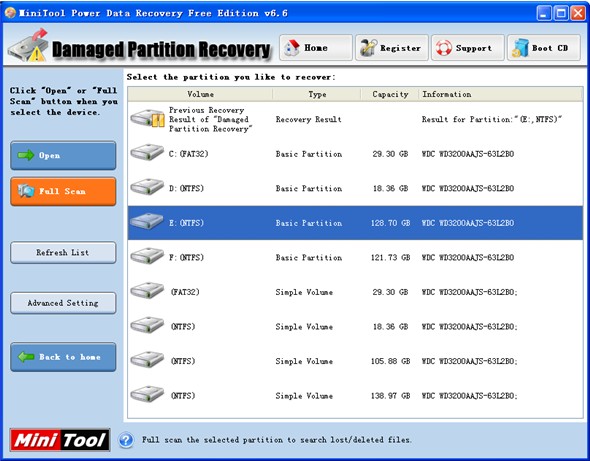Click WDC info text in F: row

pos(468,257)
